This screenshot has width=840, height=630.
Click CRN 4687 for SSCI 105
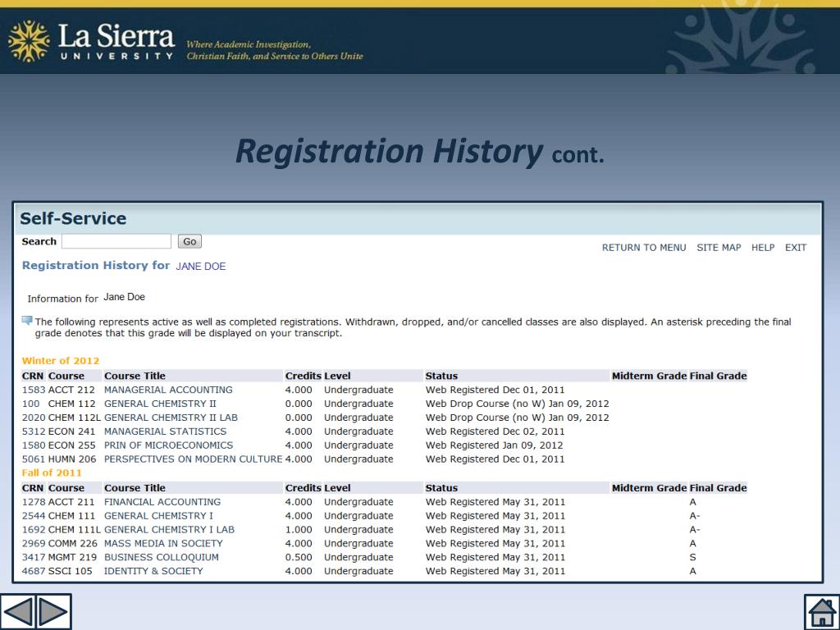point(33,572)
